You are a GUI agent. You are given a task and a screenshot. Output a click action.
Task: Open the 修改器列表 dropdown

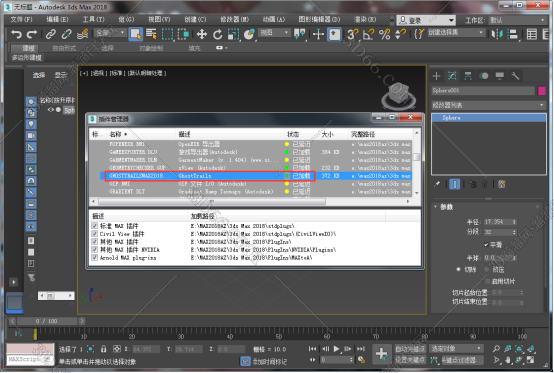[489, 105]
